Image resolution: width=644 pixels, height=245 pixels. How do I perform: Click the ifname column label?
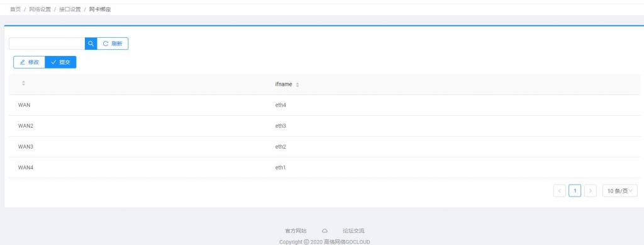(284, 84)
